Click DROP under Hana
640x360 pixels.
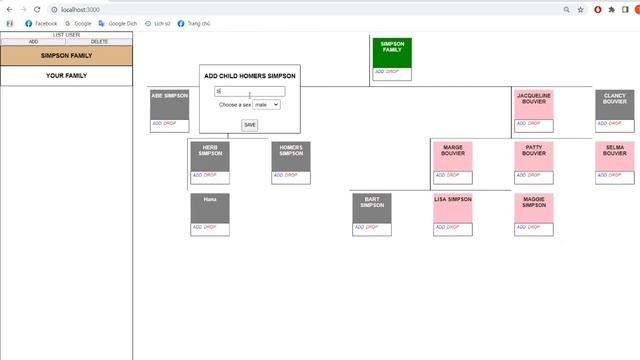click(x=210, y=227)
